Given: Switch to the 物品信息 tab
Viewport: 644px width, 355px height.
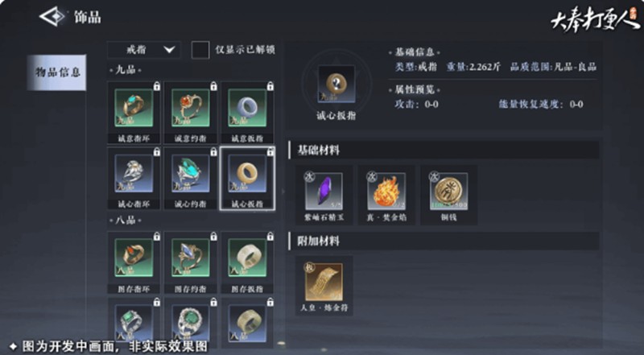Looking at the screenshot, I should [56, 72].
